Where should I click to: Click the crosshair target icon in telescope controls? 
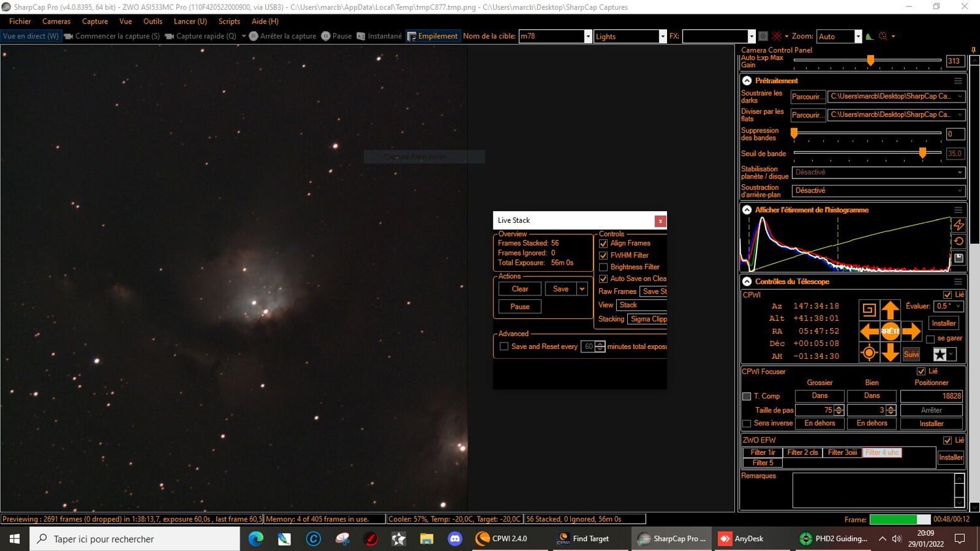[x=869, y=353]
